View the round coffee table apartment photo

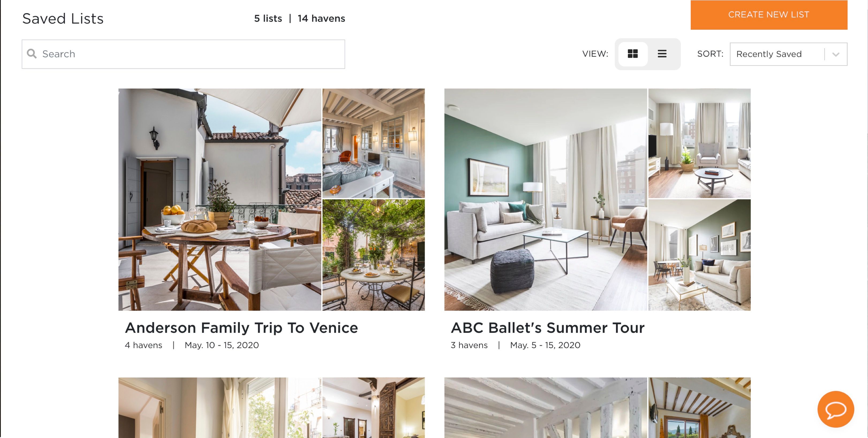pos(699,143)
